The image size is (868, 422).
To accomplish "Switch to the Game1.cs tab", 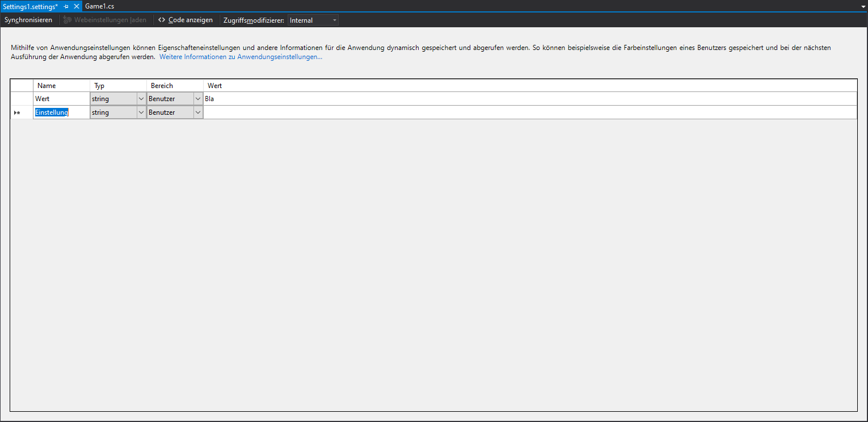I will (x=100, y=6).
